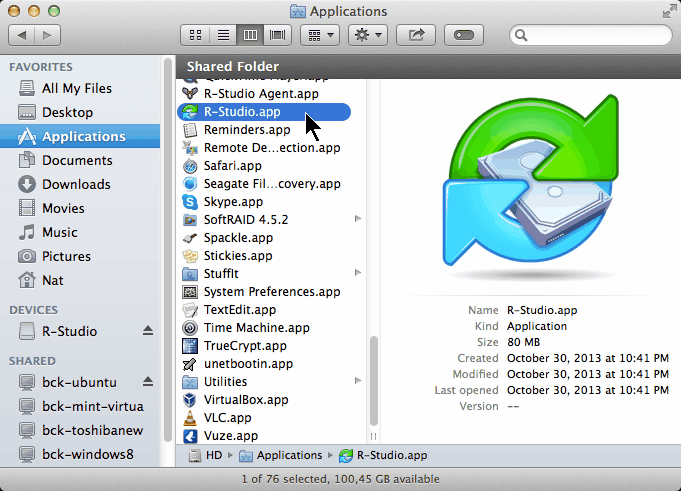
Task: Select Spackle.app icon
Action: click(190, 237)
